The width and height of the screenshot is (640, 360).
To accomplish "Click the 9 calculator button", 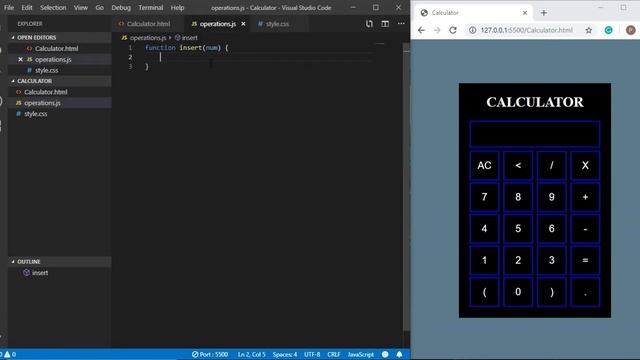I will point(551,197).
